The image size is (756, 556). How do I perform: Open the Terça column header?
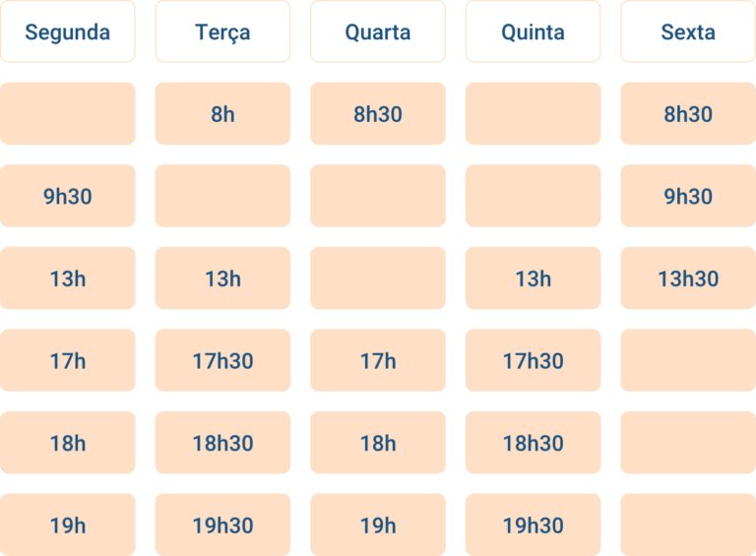click(x=222, y=31)
